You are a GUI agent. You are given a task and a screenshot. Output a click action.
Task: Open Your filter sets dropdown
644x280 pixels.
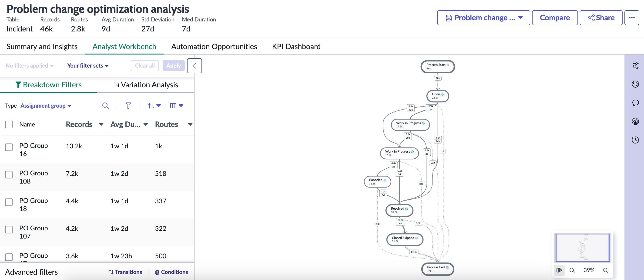(88, 65)
